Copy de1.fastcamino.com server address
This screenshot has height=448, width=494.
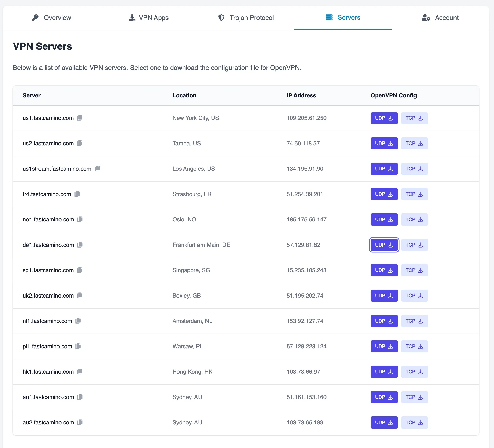point(80,245)
